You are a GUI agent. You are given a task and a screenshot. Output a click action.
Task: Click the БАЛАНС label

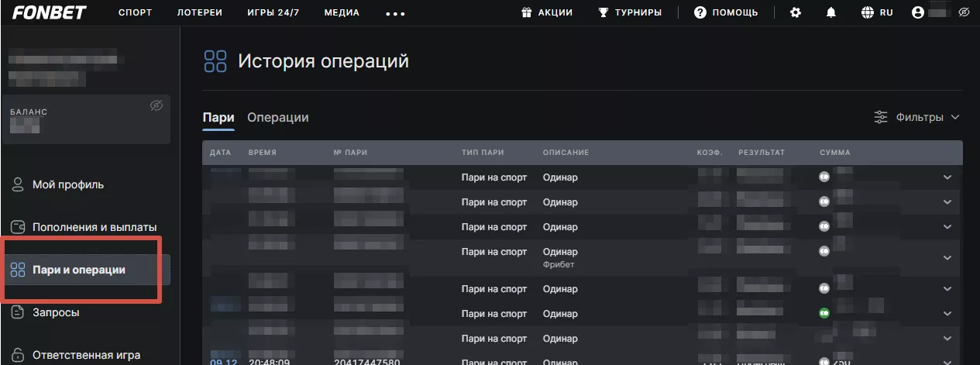(29, 112)
